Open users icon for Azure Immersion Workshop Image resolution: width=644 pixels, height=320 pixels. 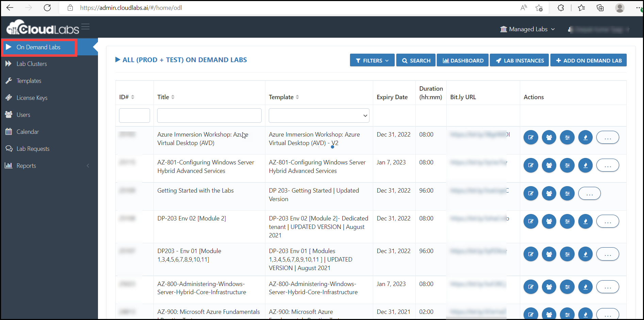[549, 138]
